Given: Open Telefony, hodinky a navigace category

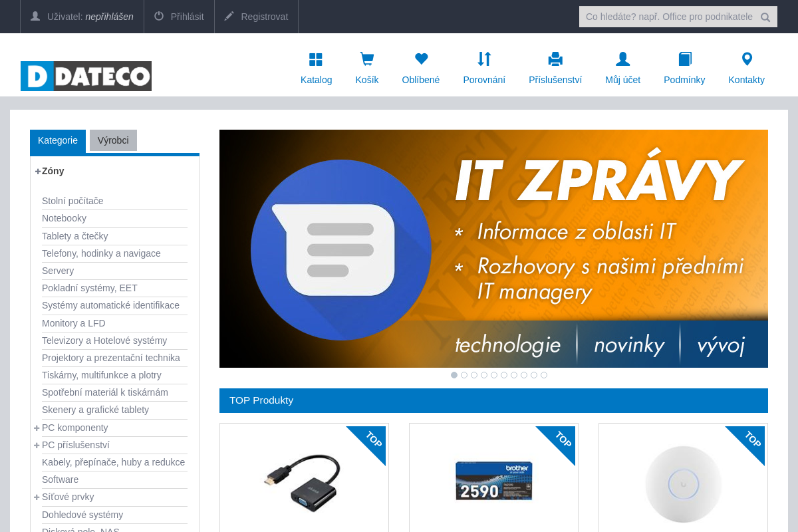Looking at the screenshot, I should click(x=101, y=253).
